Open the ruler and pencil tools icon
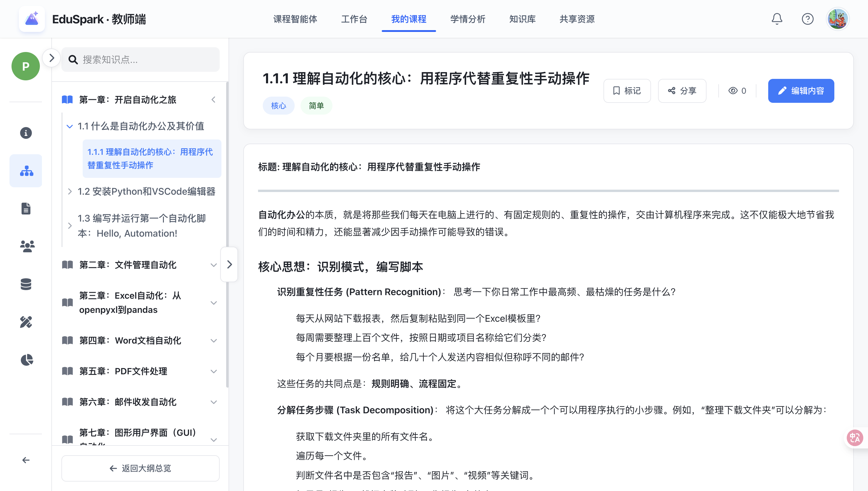This screenshot has height=491, width=868. point(26,322)
